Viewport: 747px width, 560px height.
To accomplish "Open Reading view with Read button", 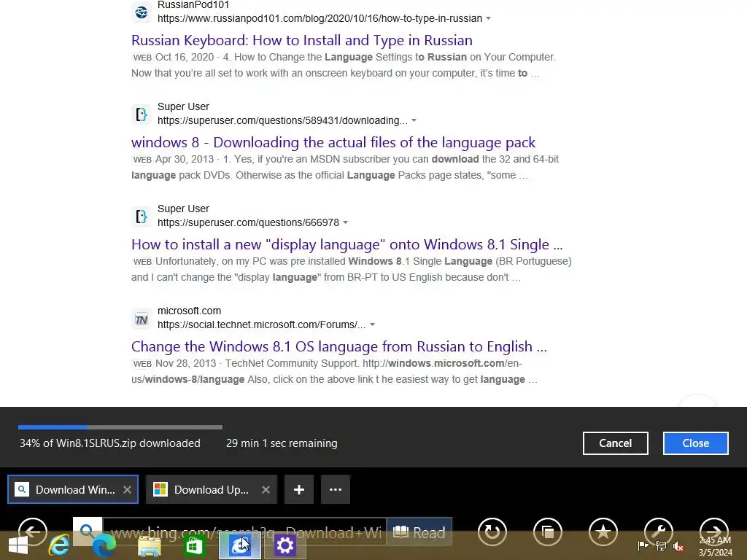I will [419, 532].
